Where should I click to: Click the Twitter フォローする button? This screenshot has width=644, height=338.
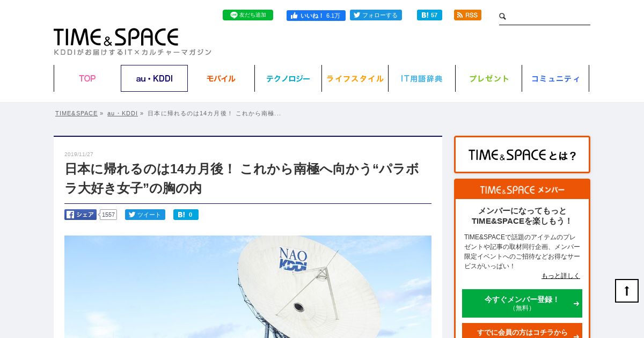click(x=376, y=15)
